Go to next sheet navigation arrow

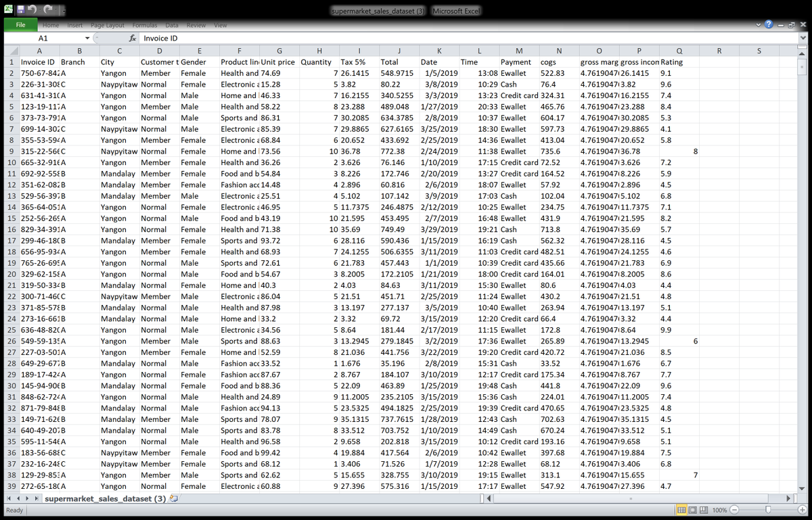pos(27,499)
